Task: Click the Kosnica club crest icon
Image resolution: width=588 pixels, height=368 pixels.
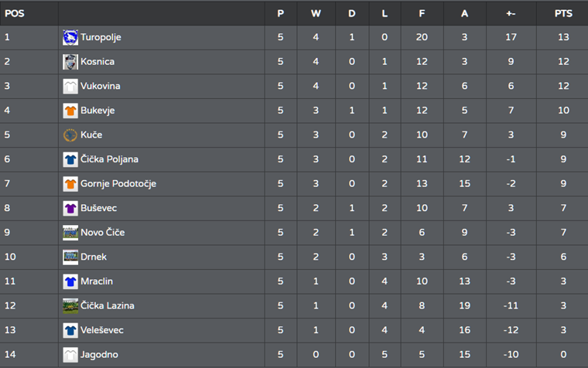Action: (70, 62)
